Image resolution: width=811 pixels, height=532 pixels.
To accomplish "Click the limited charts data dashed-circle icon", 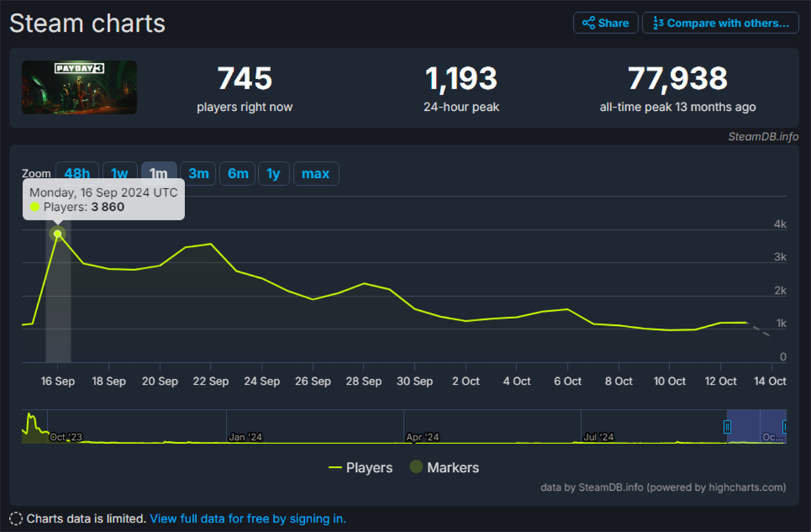I will (16, 519).
